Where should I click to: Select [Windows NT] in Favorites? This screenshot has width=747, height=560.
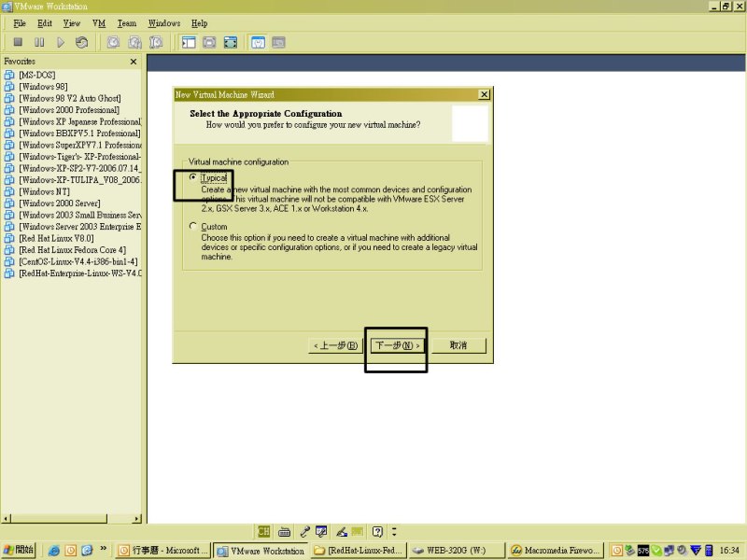click(x=44, y=191)
